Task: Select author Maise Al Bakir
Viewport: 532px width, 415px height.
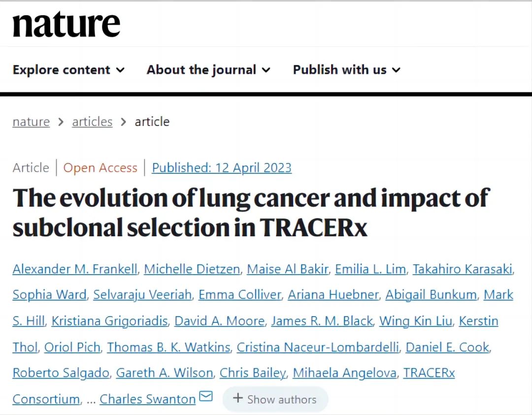Action: point(288,269)
